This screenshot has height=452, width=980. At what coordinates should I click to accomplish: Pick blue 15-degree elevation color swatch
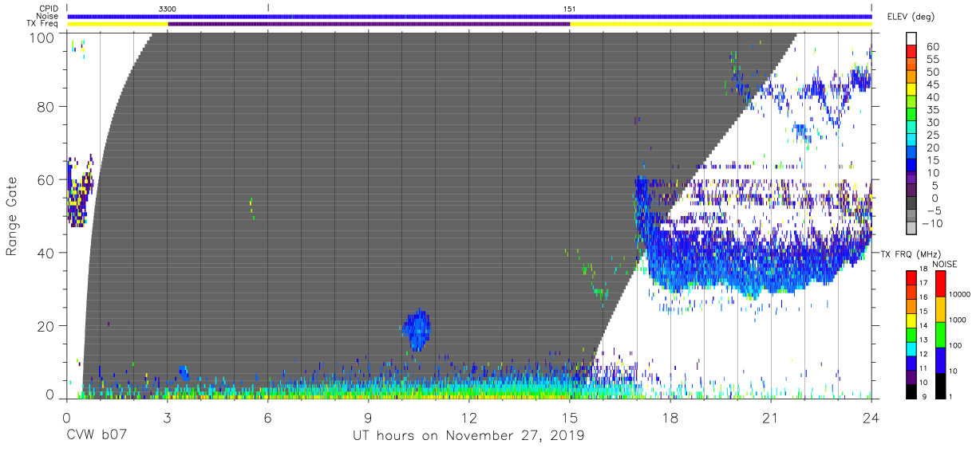(911, 163)
